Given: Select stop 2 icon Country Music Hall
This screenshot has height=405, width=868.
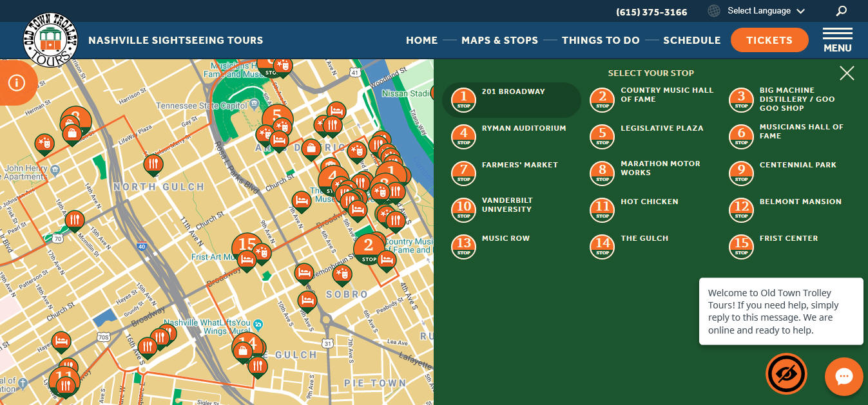Looking at the screenshot, I should pos(603,100).
